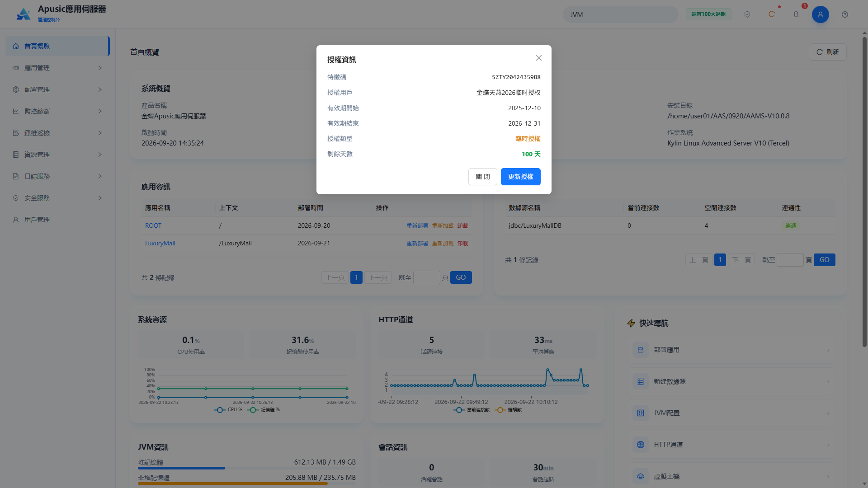The width and height of the screenshot is (868, 488).
Task: Click the 更新授權 button
Action: [521, 177]
